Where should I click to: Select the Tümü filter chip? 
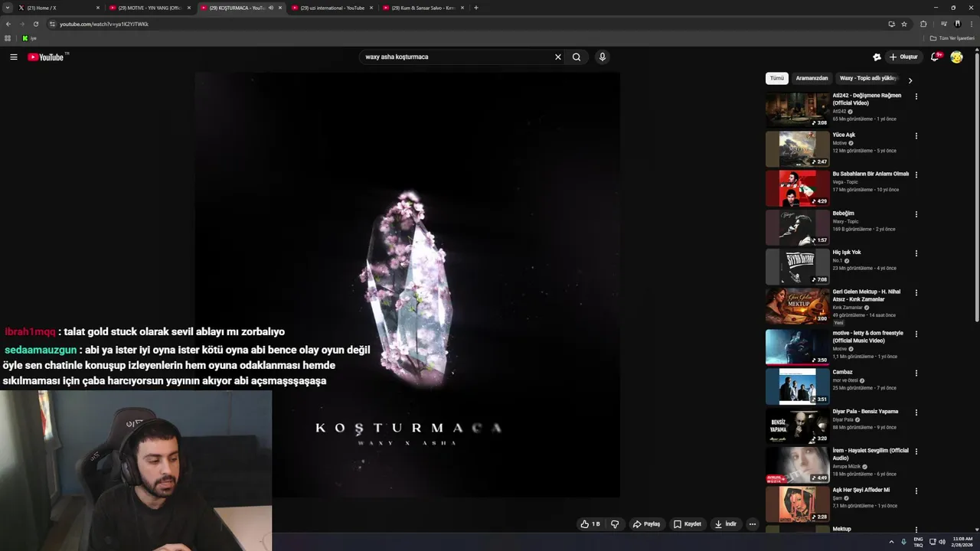(777, 78)
